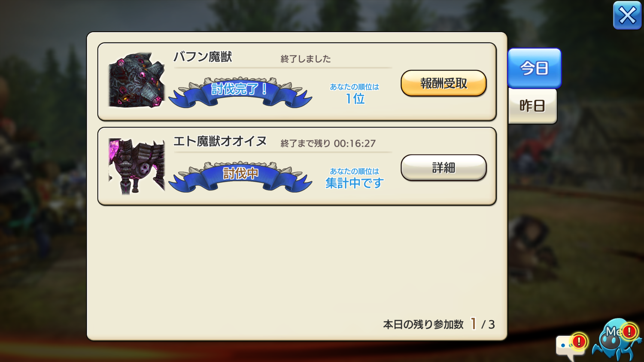
Task: Switch to the 今日 tab
Action: tap(534, 68)
